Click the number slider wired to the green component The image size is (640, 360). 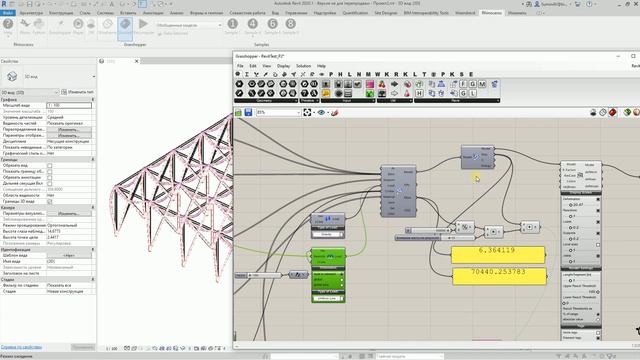[258, 276]
